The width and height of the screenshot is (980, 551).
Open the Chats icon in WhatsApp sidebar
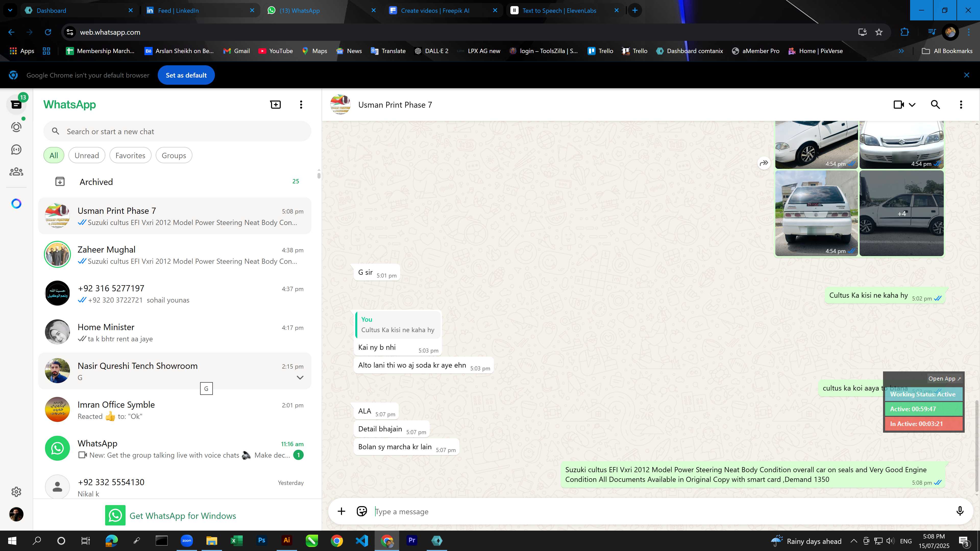pos(16,105)
